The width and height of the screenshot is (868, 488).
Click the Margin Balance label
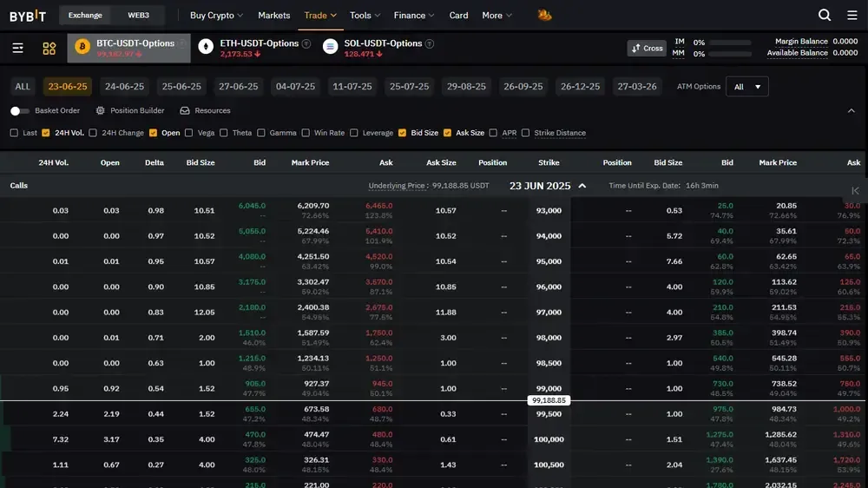point(801,42)
